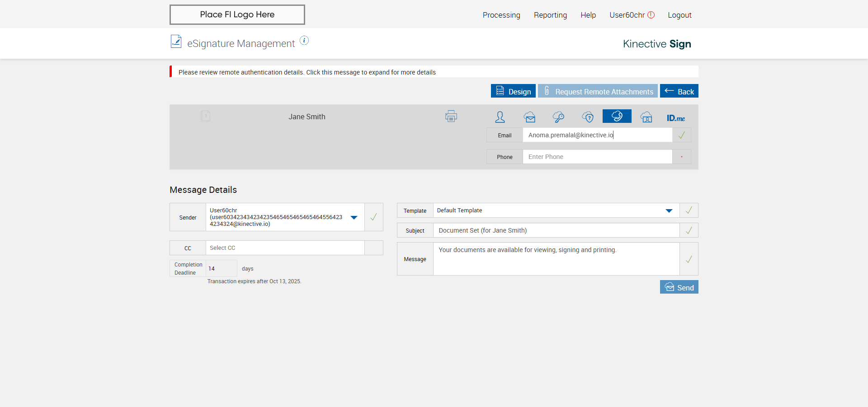The image size is (868, 407).
Task: Open the eSignature Management info icon
Action: [x=304, y=41]
